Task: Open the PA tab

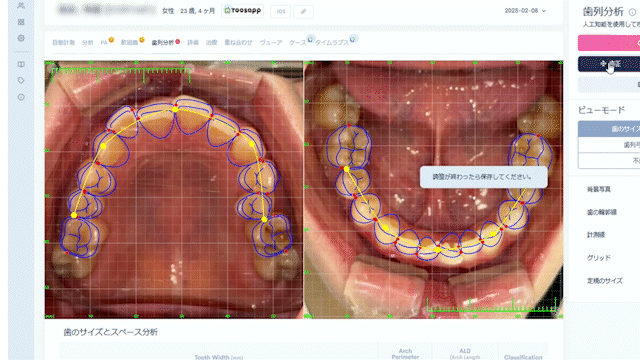Action: pos(104,42)
